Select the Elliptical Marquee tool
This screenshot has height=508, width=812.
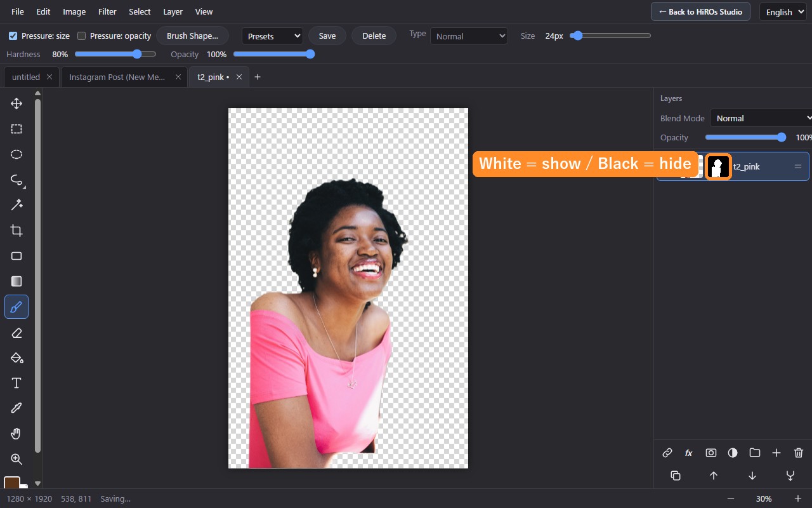[x=16, y=154]
